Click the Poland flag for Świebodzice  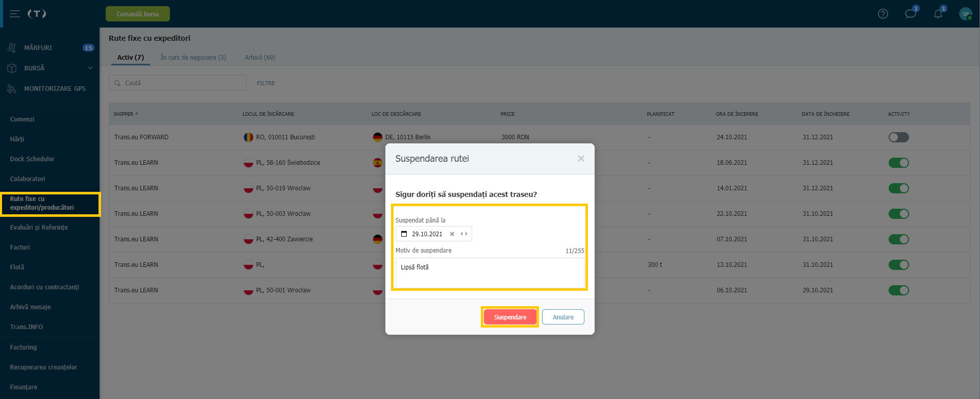[x=248, y=162]
